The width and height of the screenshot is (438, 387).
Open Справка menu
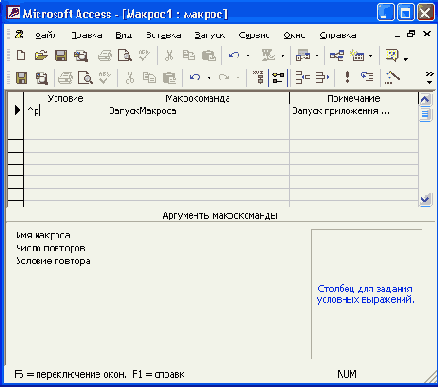(x=338, y=35)
